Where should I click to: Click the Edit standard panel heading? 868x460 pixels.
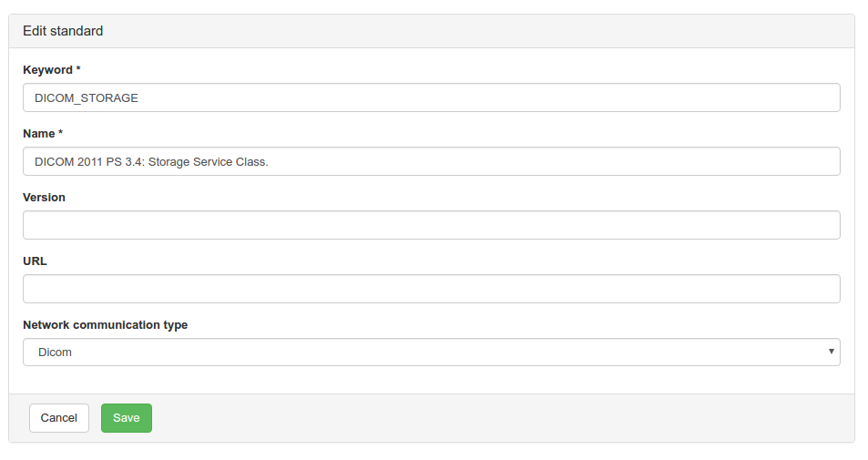pos(63,31)
